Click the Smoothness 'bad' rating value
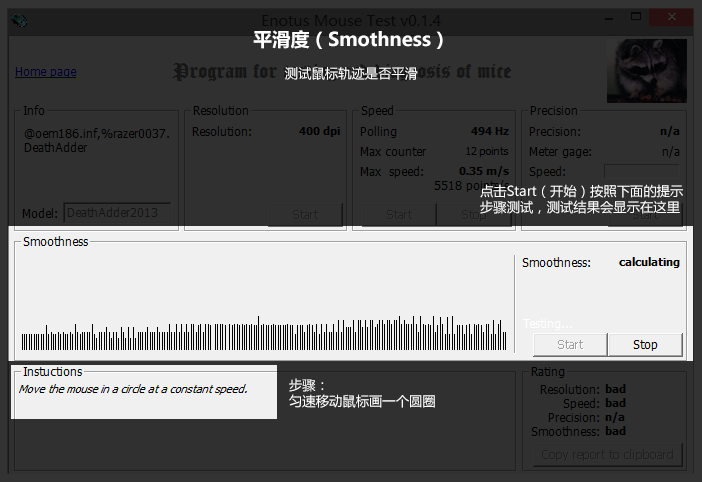 click(x=616, y=431)
